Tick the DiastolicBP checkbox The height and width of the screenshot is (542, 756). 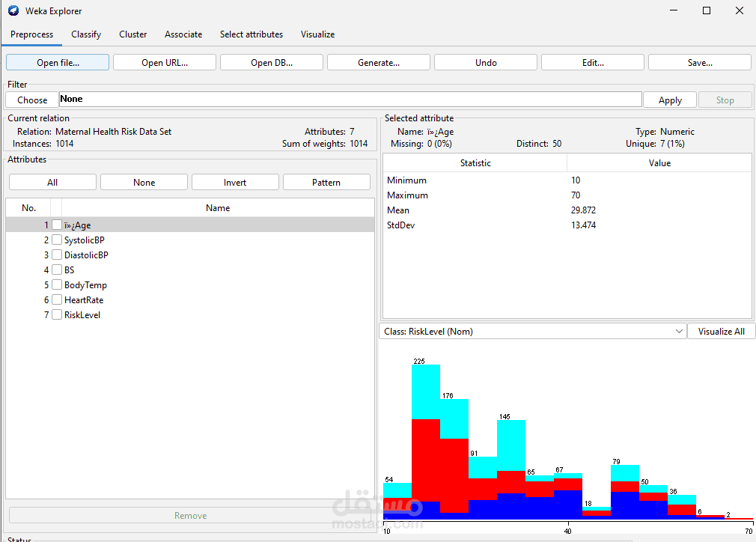pyautogui.click(x=57, y=255)
